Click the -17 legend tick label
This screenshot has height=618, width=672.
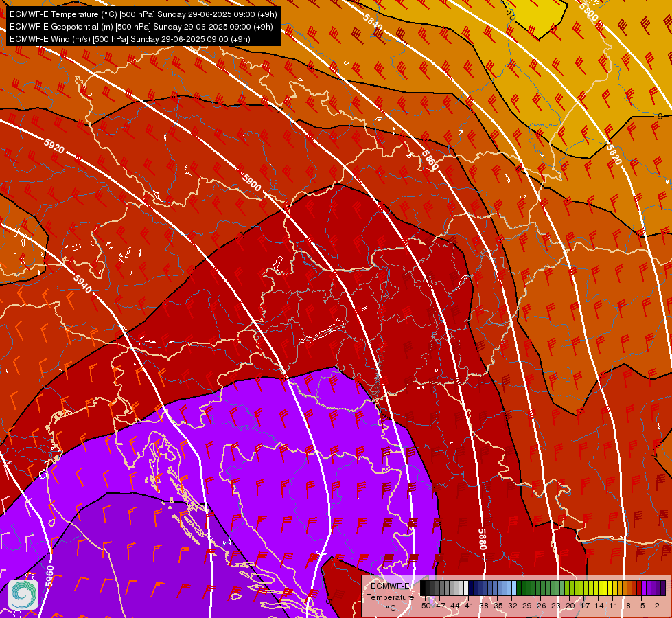click(x=583, y=606)
